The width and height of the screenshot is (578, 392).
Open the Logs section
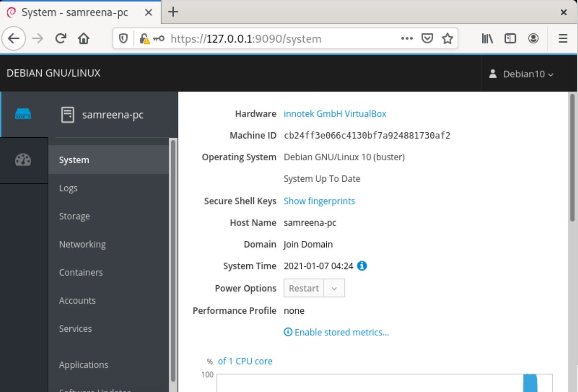pos(68,188)
